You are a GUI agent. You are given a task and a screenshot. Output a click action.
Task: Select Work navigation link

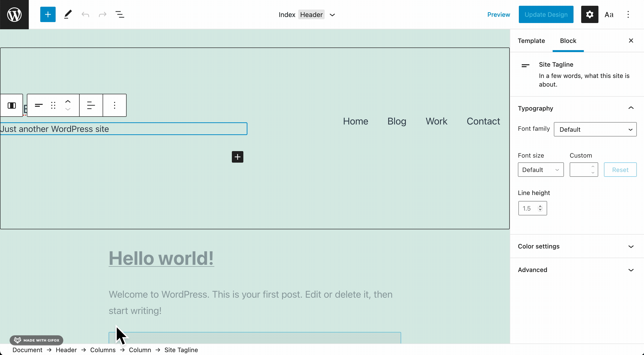436,121
